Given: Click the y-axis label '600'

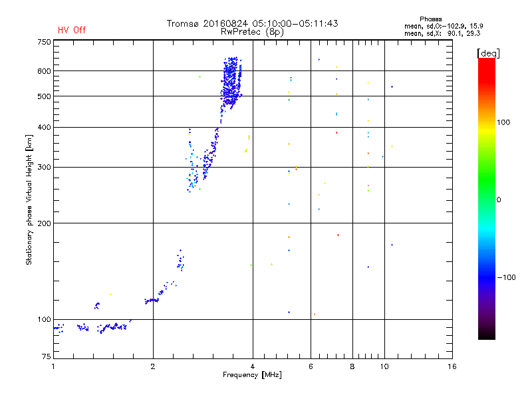Looking at the screenshot, I should point(44,71).
